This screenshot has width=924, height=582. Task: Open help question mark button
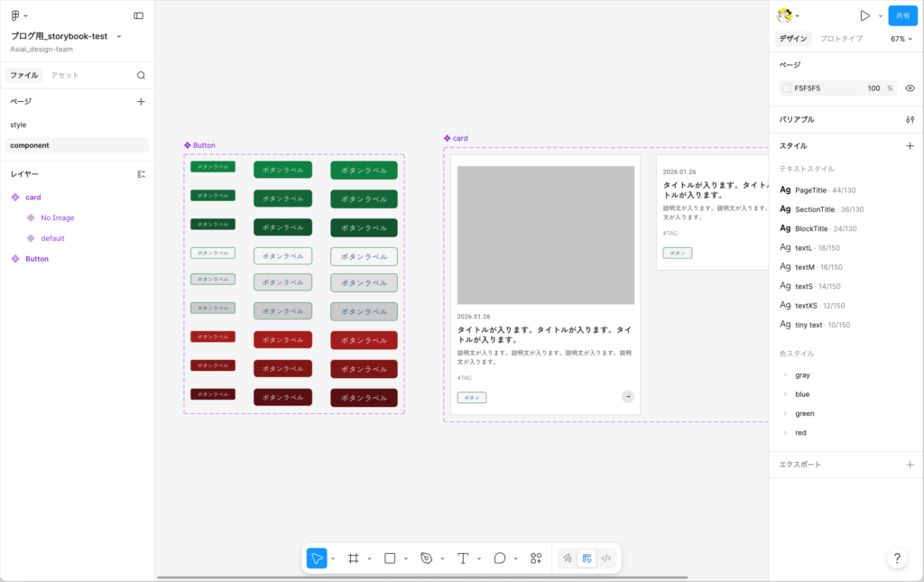(897, 559)
